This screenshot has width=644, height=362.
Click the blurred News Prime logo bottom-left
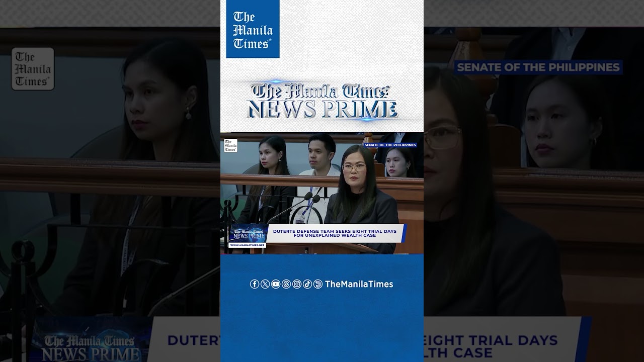tap(90, 347)
